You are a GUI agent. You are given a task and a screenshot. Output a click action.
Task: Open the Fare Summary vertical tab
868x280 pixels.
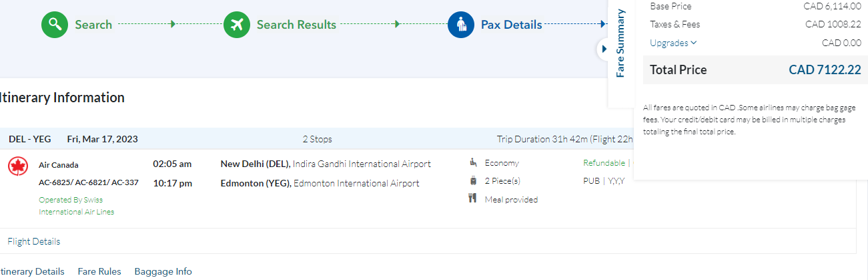(620, 43)
